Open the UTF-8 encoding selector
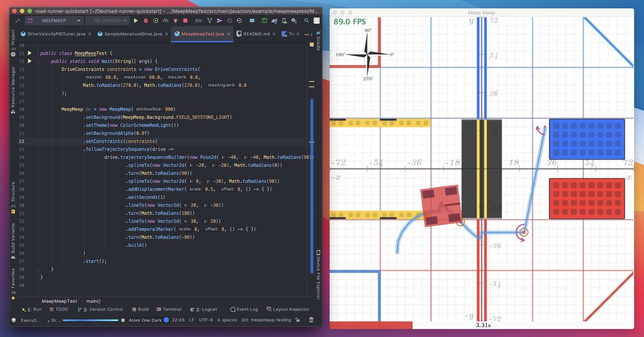 [x=206, y=320]
